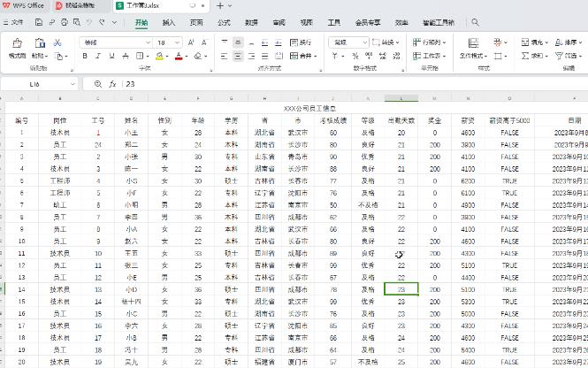Align text to the top
The height and width of the screenshot is (368, 588).
click(225, 42)
